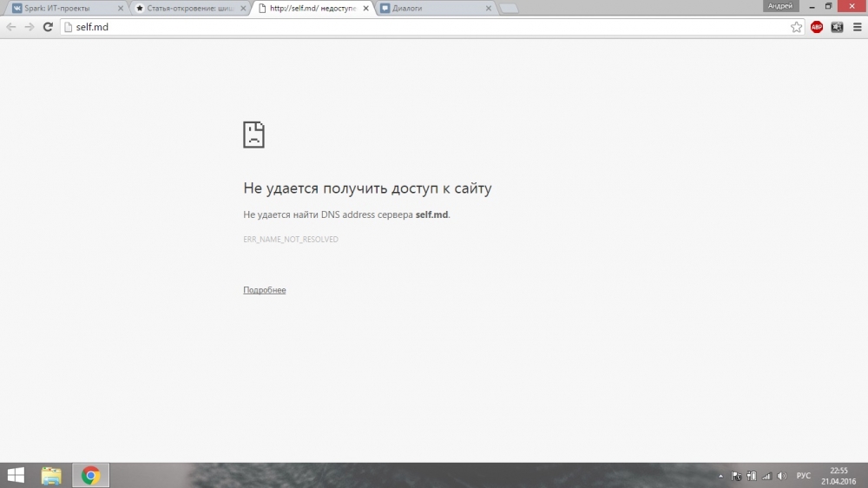Click the Подробнее link

[265, 290]
